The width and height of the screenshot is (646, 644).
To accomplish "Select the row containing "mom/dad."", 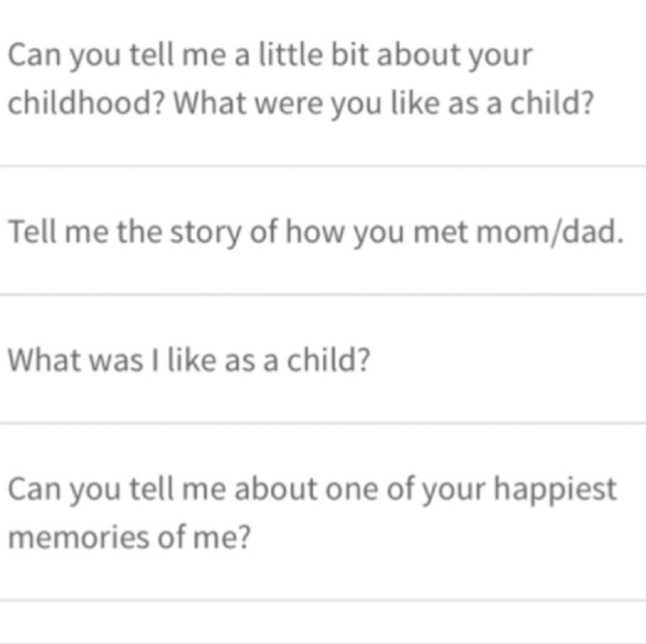I will pos(323,230).
